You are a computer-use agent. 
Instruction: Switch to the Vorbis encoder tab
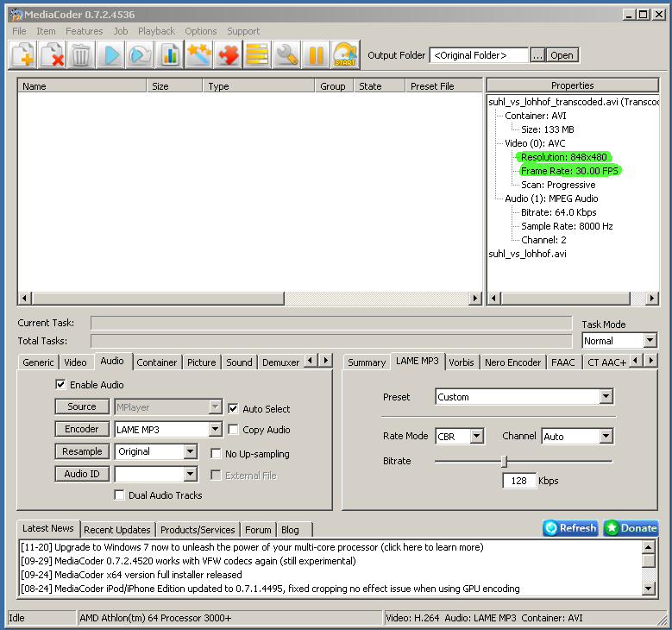click(462, 362)
